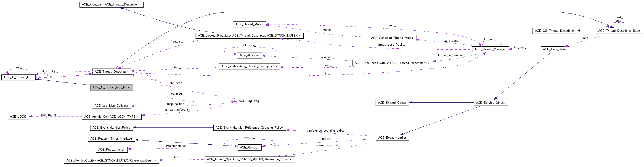Select the ACE_Allocator class node
Screen dimensions: 644x167
(x=249, y=56)
